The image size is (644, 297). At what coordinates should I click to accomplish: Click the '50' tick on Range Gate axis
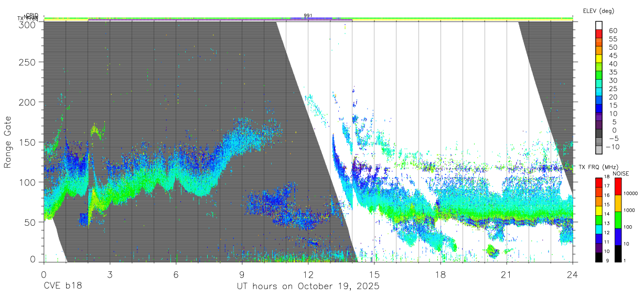click(x=30, y=222)
